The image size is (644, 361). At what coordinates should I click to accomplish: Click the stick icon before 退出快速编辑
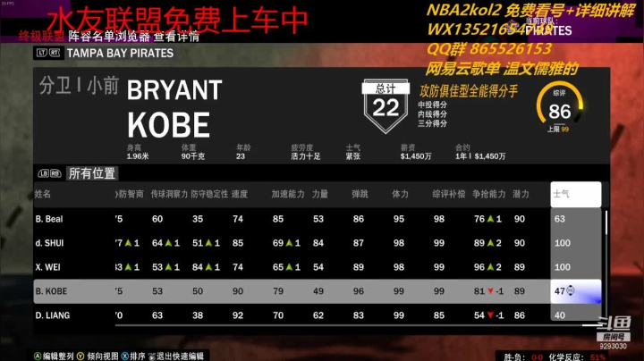point(152,357)
